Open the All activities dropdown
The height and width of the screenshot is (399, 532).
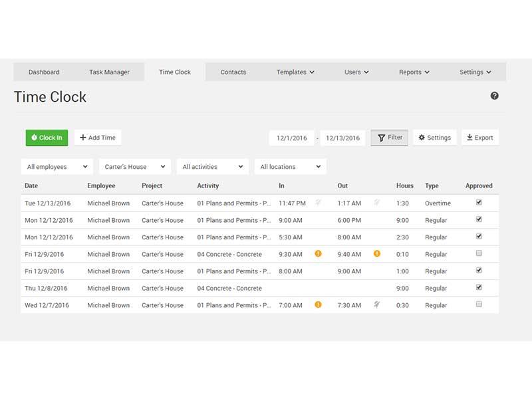point(212,167)
